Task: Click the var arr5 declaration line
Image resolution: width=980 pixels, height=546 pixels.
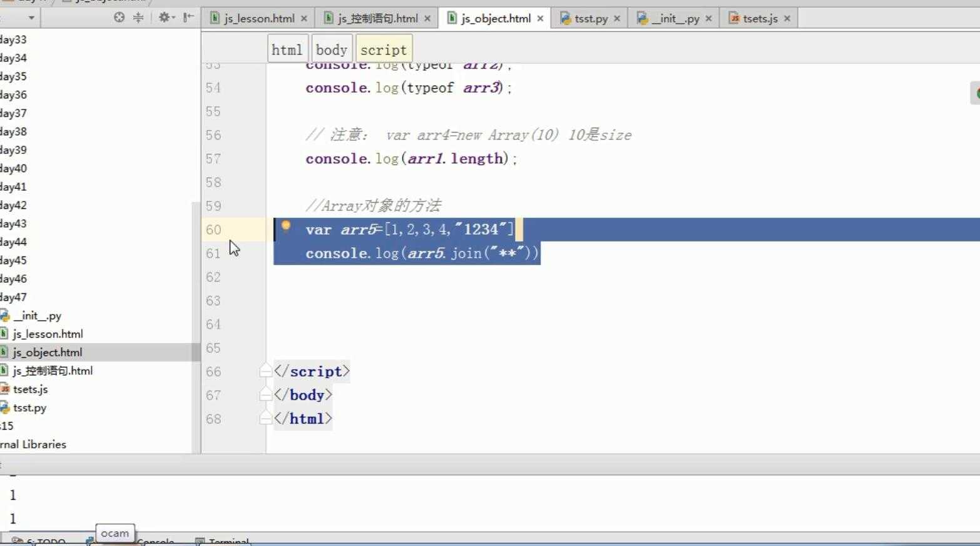Action: pyautogui.click(x=410, y=230)
